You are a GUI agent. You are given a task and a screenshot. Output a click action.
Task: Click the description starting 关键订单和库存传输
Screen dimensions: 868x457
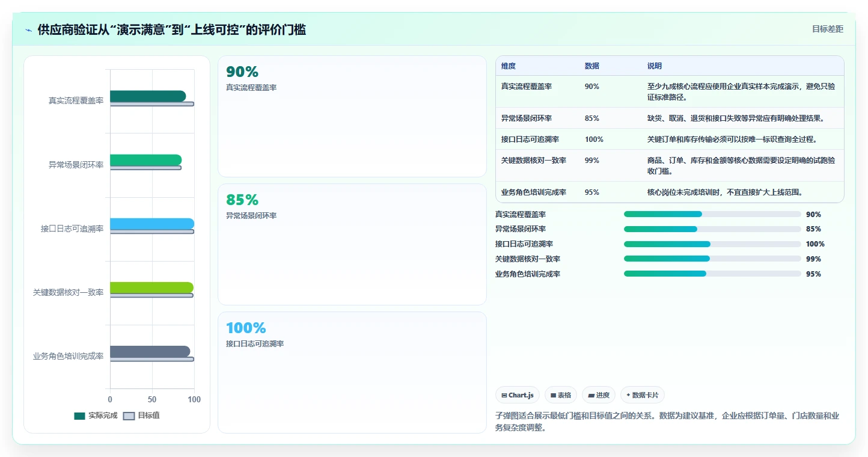click(x=732, y=140)
